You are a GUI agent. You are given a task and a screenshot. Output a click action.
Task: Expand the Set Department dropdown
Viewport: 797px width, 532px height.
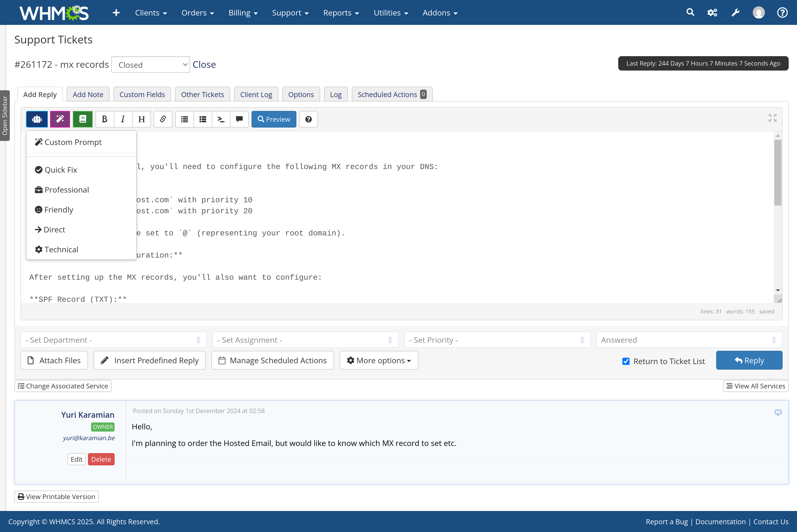[x=114, y=340]
